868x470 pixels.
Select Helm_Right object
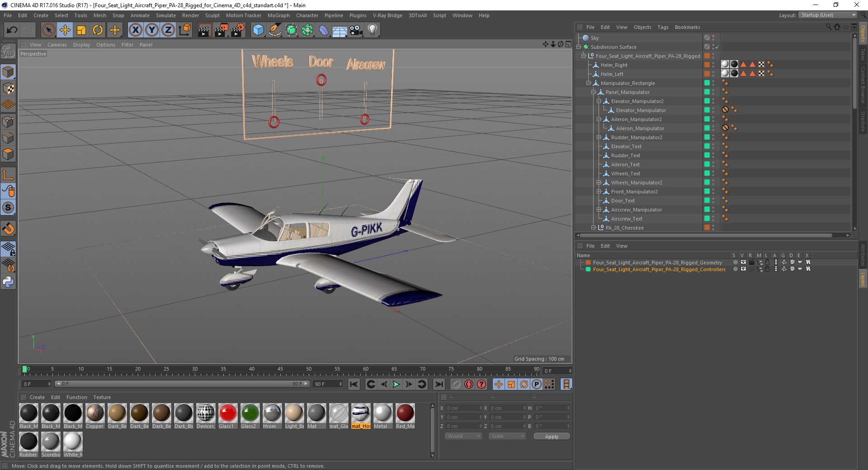[x=614, y=65]
